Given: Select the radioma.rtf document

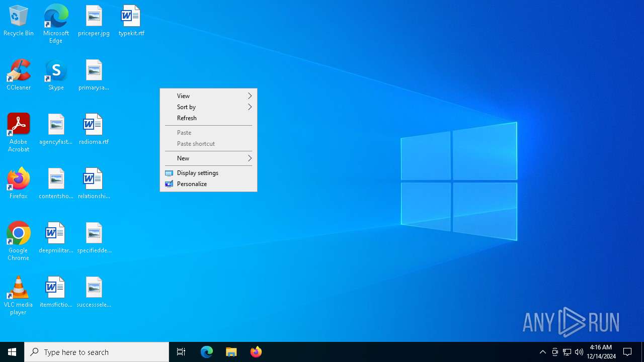Looking at the screenshot, I should point(94,129).
